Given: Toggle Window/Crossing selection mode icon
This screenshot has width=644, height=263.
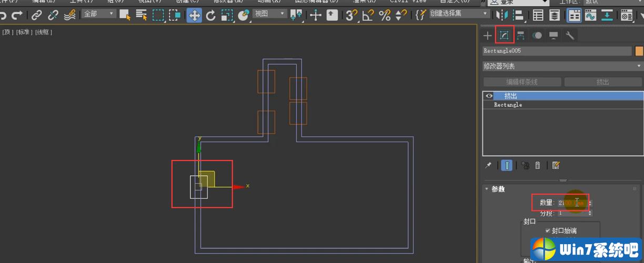Looking at the screenshot, I should [x=175, y=15].
